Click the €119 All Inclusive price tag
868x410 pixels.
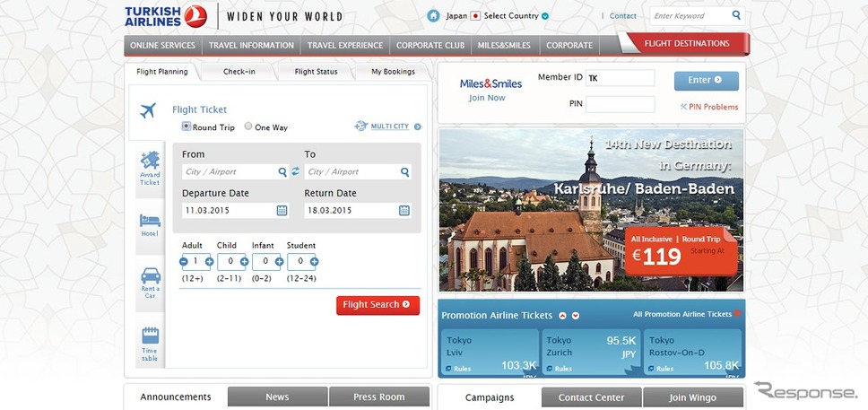[682, 251]
